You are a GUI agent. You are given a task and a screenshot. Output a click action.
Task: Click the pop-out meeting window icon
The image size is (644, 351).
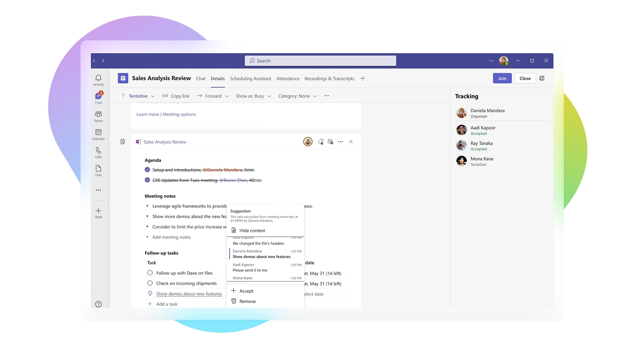pos(542,78)
